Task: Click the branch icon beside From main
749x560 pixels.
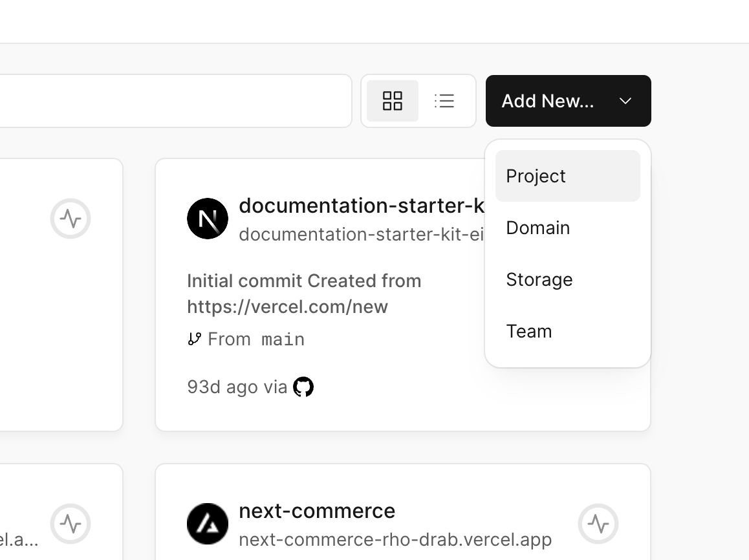Action: 194,338
